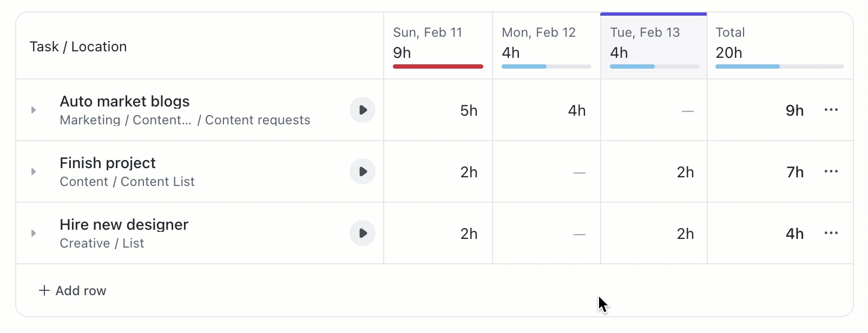Select the Sun, Feb 11 column header

coord(428,32)
